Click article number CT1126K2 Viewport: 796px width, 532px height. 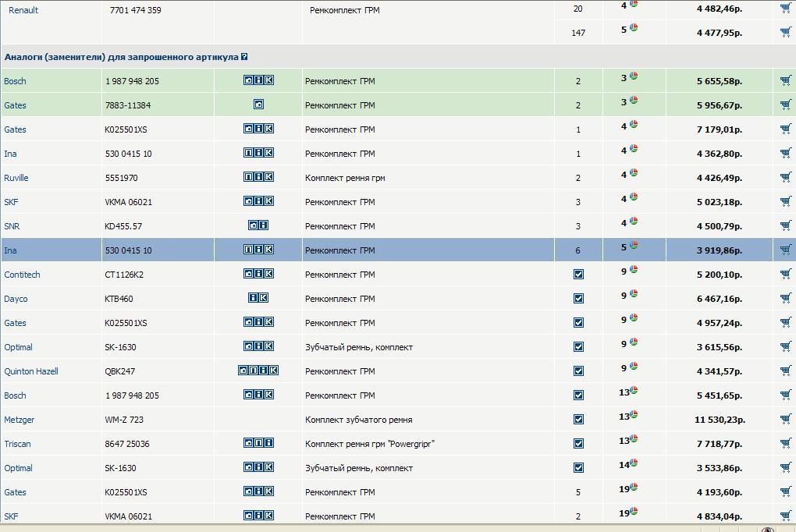click(124, 275)
